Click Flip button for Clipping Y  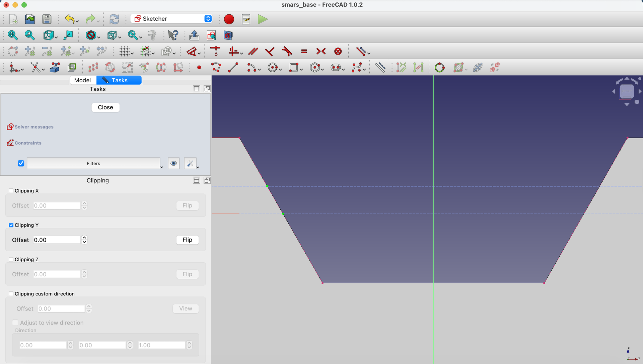click(188, 240)
